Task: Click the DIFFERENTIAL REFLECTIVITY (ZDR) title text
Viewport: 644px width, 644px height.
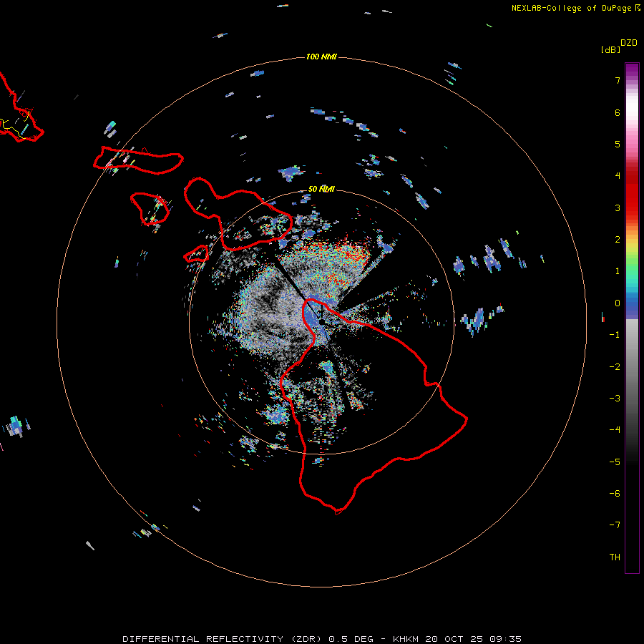Action: coord(223,639)
